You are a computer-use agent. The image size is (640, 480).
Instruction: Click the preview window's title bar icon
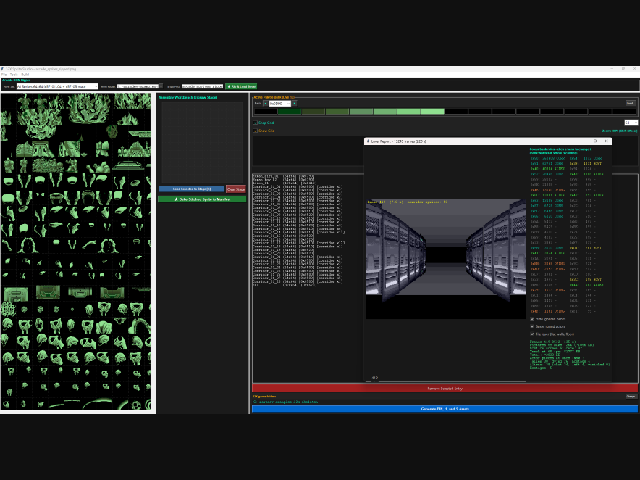[368, 141]
